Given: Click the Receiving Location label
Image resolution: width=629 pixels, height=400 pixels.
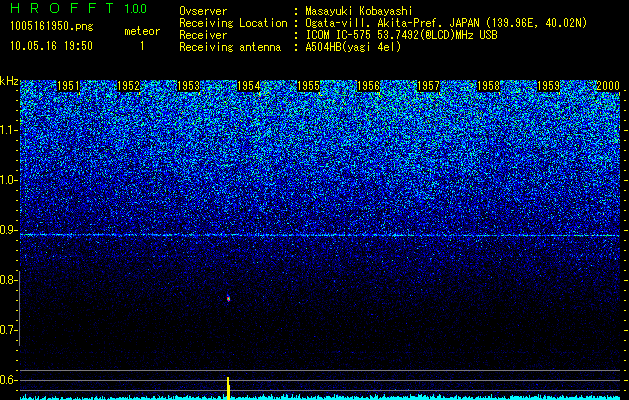Looking at the screenshot, I should click(233, 23).
